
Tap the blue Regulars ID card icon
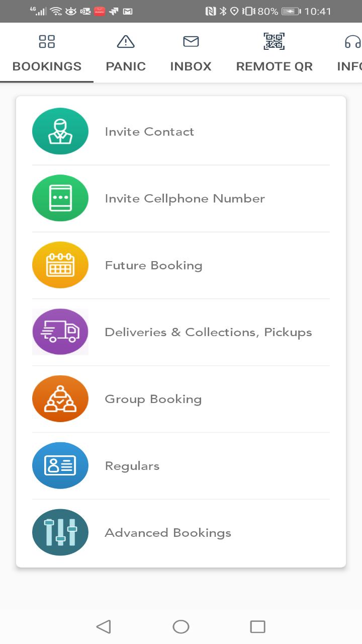pos(60,466)
